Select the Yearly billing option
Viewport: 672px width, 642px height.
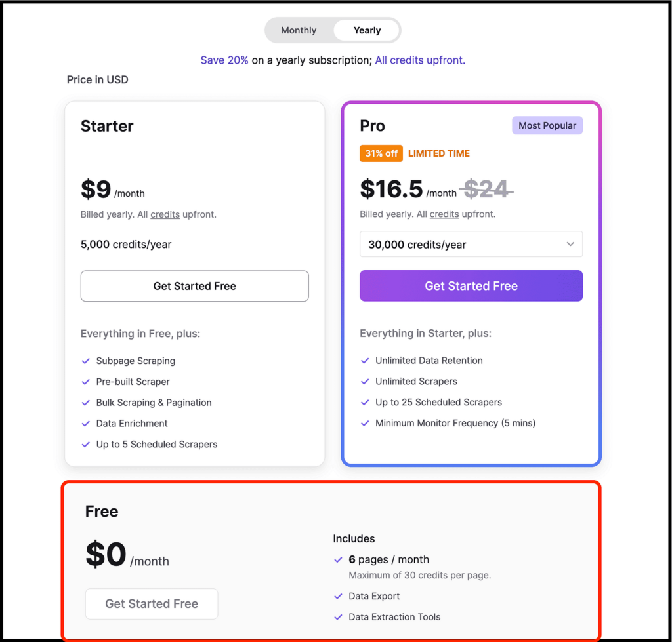pos(366,30)
